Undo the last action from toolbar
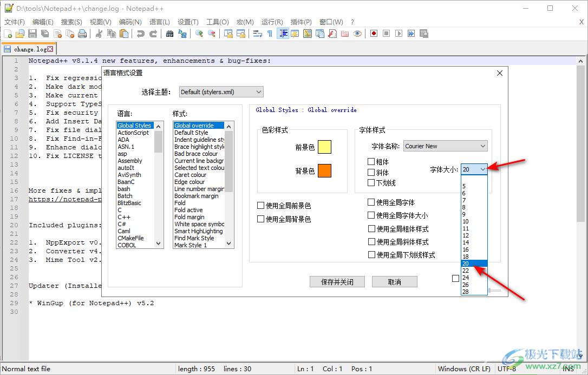 tap(141, 34)
